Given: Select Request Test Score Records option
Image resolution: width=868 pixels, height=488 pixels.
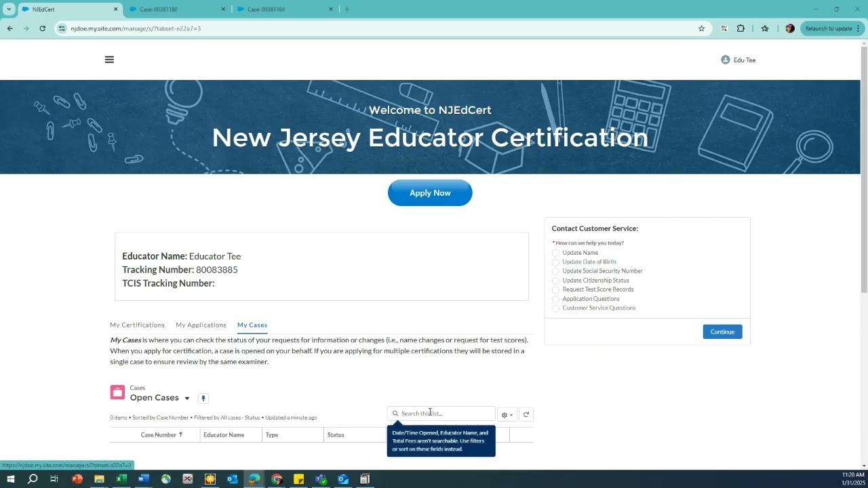Looking at the screenshot, I should tap(556, 290).
